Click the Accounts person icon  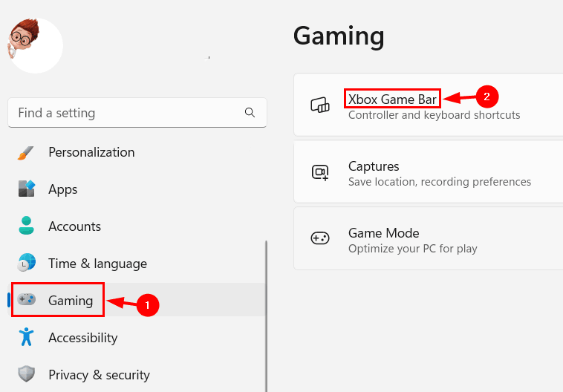pyautogui.click(x=26, y=226)
